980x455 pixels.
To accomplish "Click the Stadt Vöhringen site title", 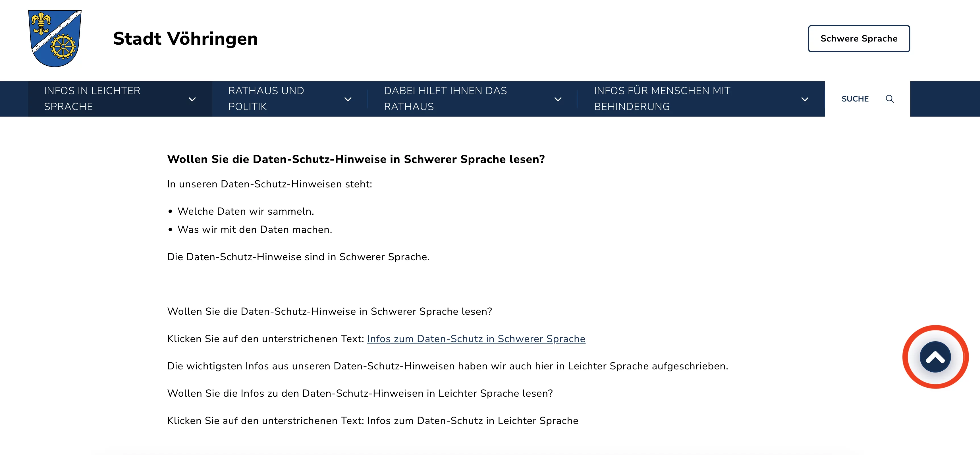I will [185, 38].
